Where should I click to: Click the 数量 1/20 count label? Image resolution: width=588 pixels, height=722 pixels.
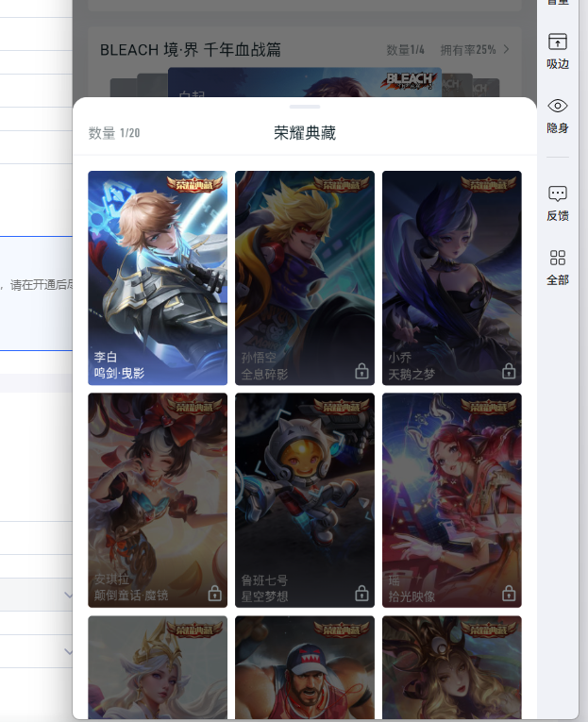click(x=114, y=133)
